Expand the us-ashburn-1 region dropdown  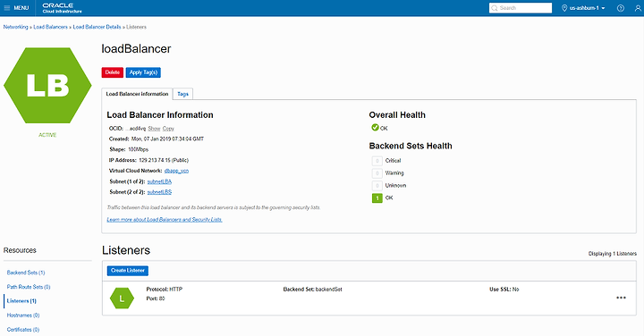[583, 8]
